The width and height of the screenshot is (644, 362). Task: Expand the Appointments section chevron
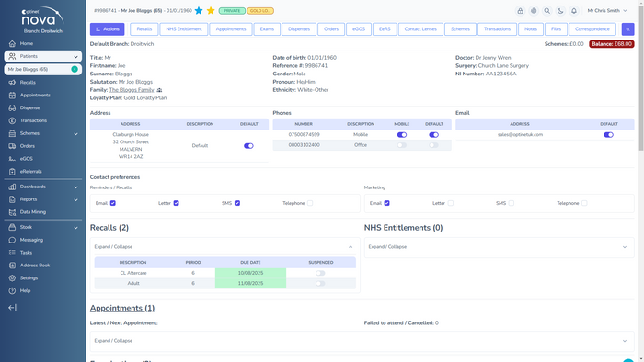625,341
